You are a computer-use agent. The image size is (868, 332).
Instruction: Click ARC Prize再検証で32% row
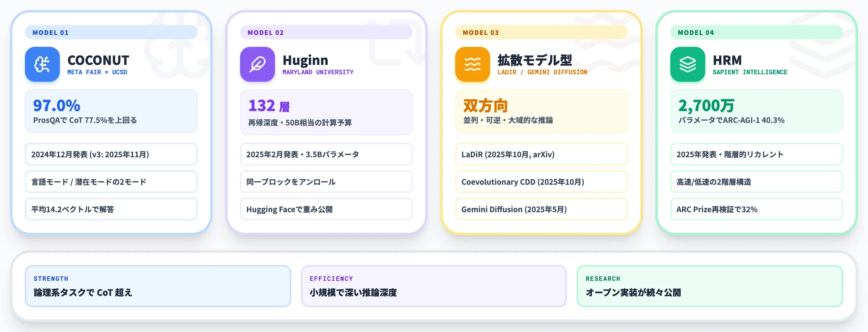pos(756,209)
